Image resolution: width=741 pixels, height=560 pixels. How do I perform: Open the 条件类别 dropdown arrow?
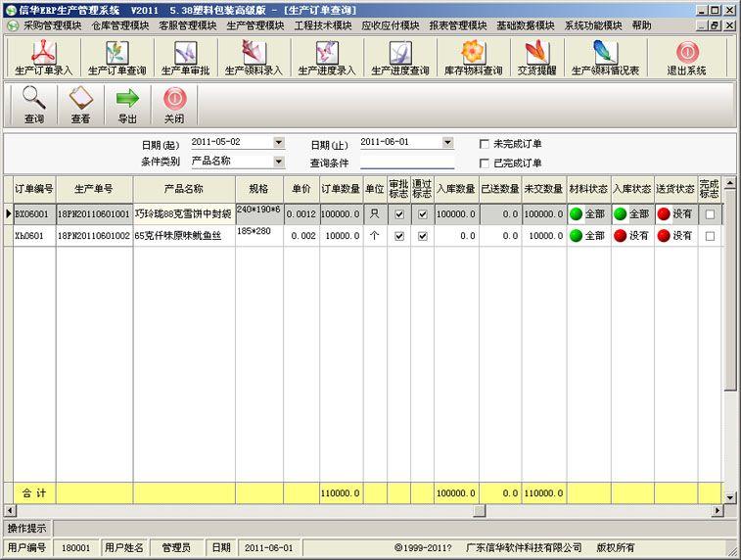pyautogui.click(x=279, y=162)
